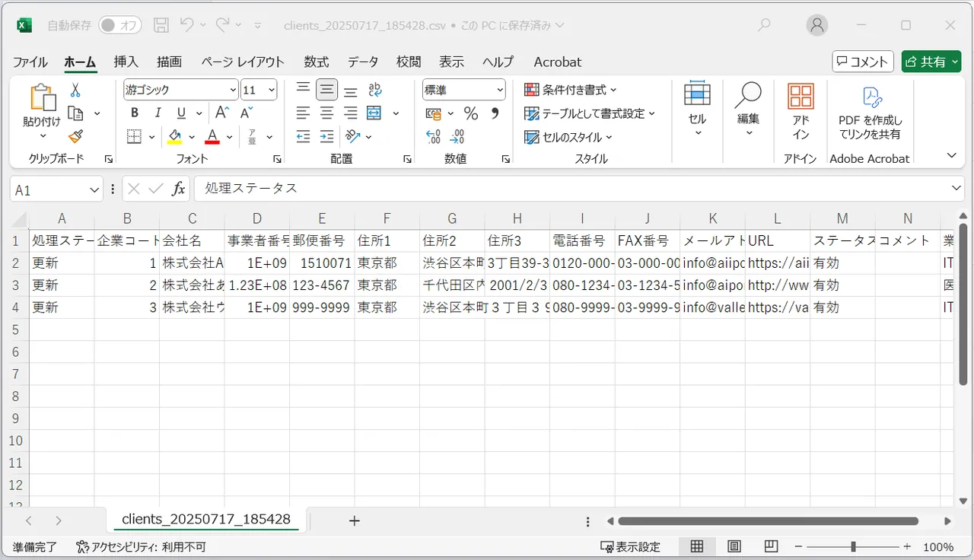Click the Save floppy disk icon
974x560 pixels.
161,25
